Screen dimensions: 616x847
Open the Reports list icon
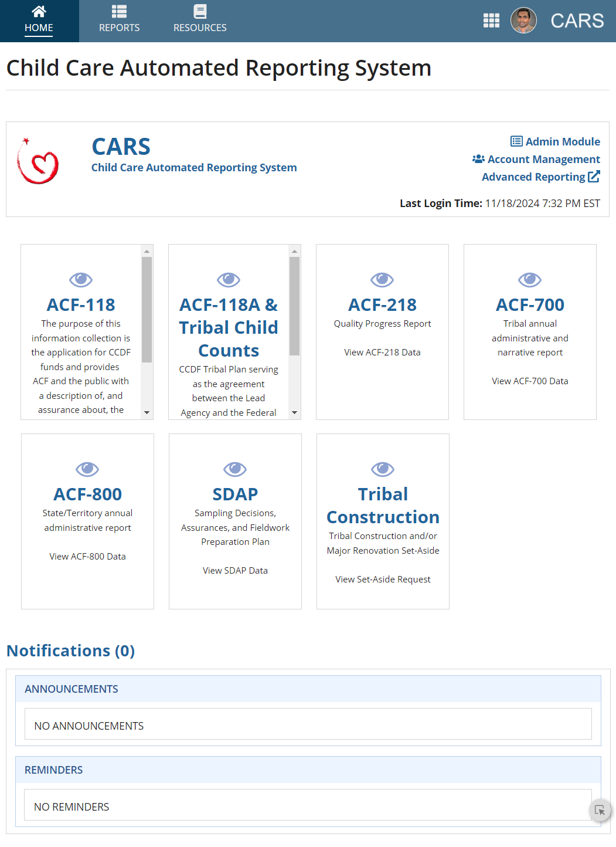pos(119,12)
